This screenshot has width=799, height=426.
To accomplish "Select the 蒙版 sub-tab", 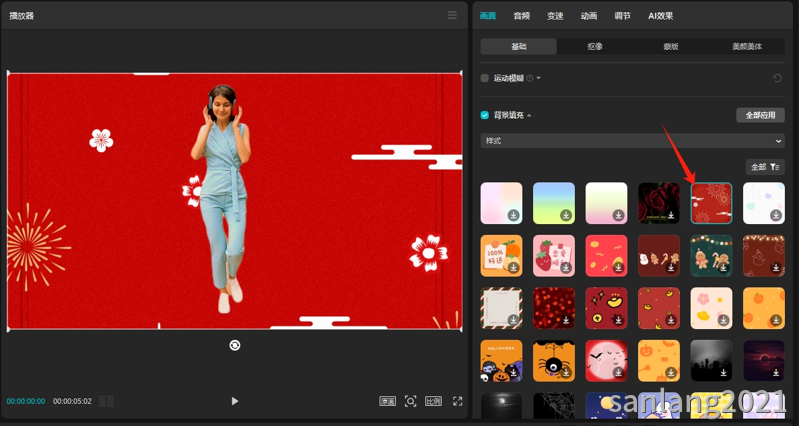I will 671,46.
